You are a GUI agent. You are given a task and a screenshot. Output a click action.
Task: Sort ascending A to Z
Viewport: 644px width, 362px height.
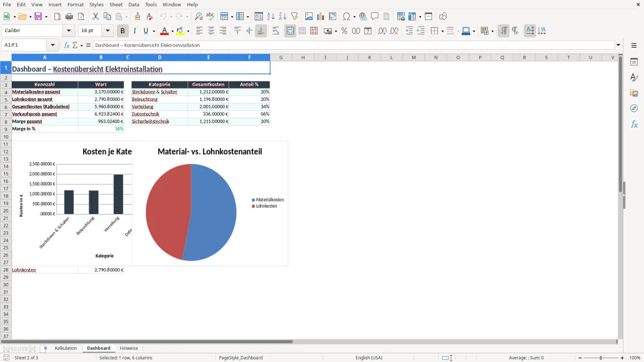point(271,17)
